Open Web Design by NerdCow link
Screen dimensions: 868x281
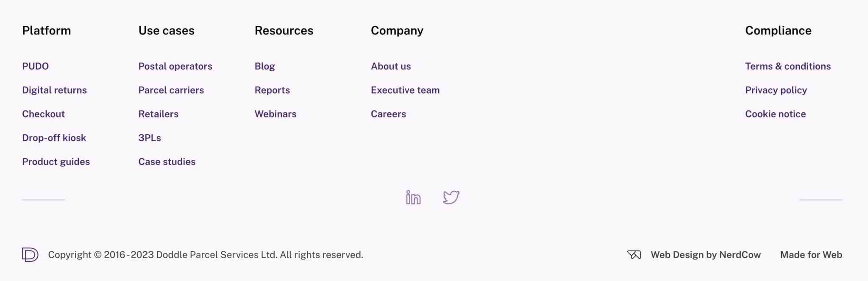pos(705,254)
